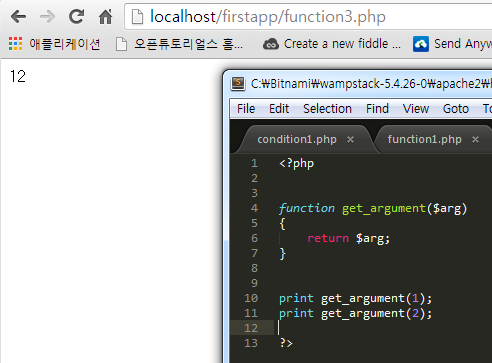Click the browser back arrow
The image size is (492, 363).
[18, 16]
